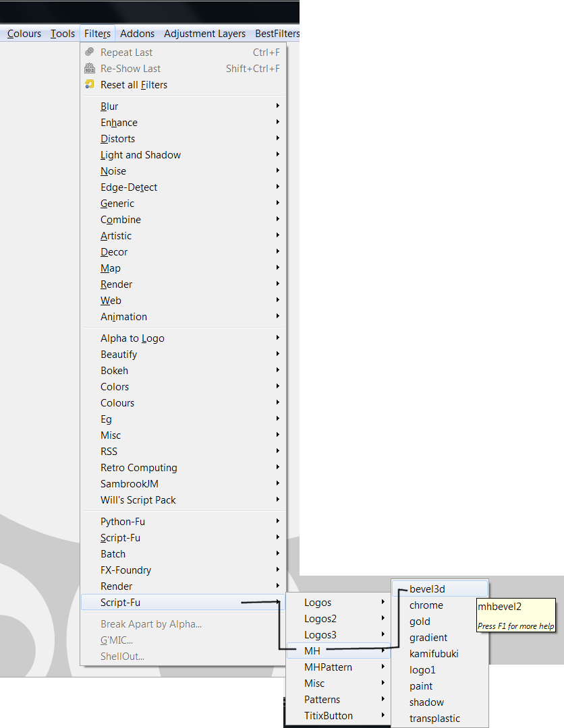The width and height of the screenshot is (564, 728).
Task: Expand the Blur submenu
Action: tap(183, 107)
